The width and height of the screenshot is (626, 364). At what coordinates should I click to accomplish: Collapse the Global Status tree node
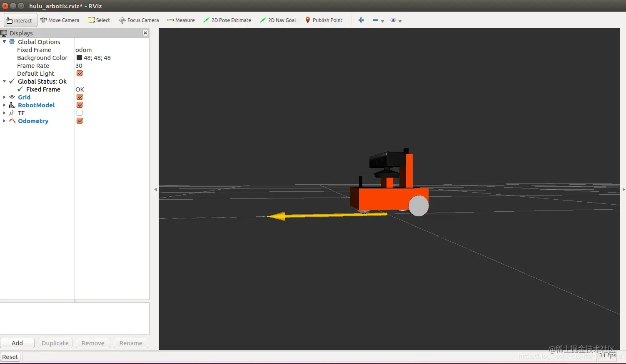[x=4, y=81]
